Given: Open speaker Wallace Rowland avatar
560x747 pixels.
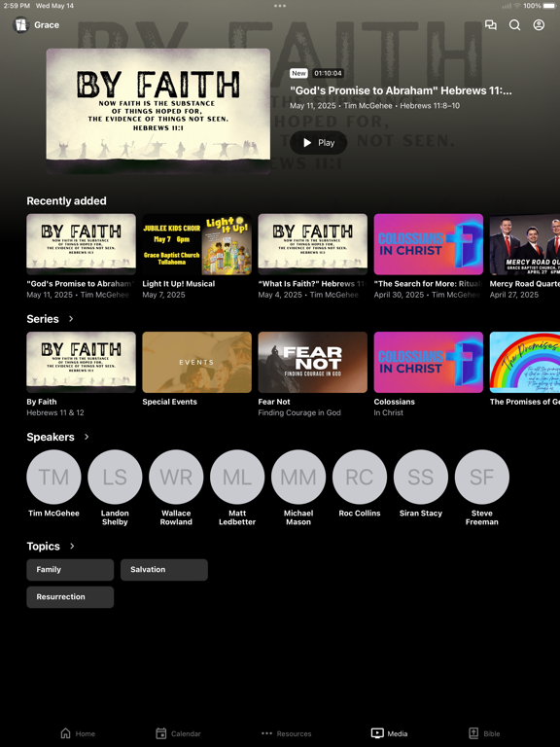Looking at the screenshot, I should tap(176, 477).
